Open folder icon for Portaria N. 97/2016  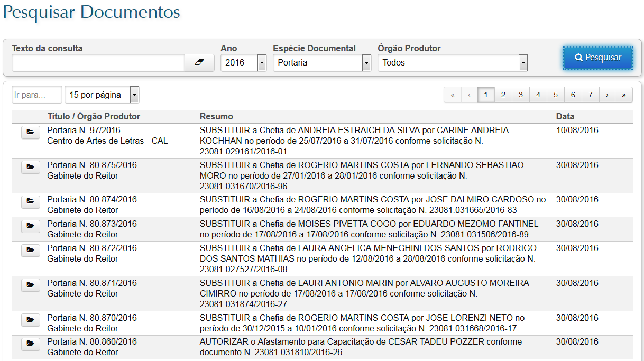(x=30, y=132)
